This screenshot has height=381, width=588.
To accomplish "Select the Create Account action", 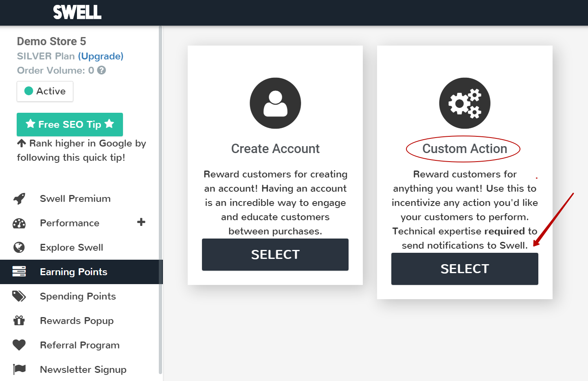I will pyautogui.click(x=275, y=254).
